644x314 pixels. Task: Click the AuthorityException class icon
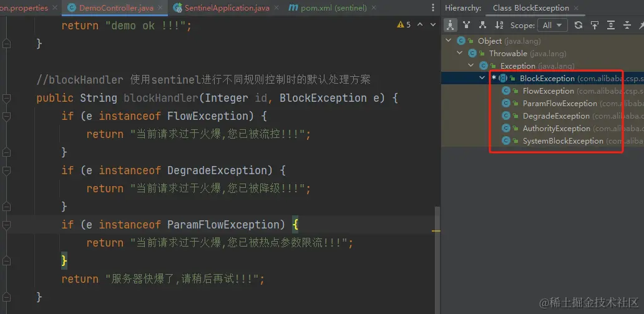pos(506,128)
